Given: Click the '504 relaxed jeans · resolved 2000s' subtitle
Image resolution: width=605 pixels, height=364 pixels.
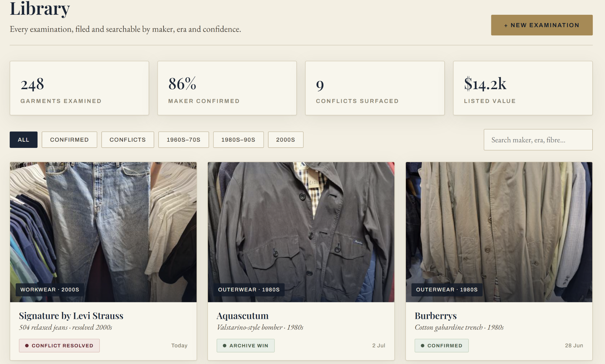Looking at the screenshot, I should pos(66,327).
